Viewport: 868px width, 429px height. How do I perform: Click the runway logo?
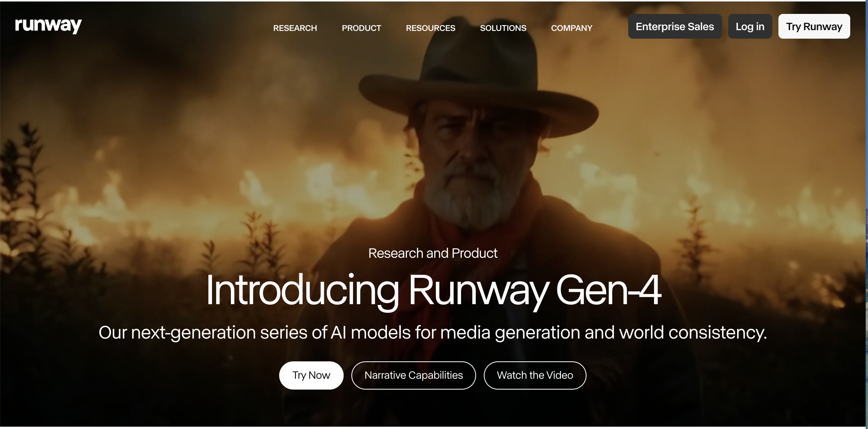coord(48,26)
